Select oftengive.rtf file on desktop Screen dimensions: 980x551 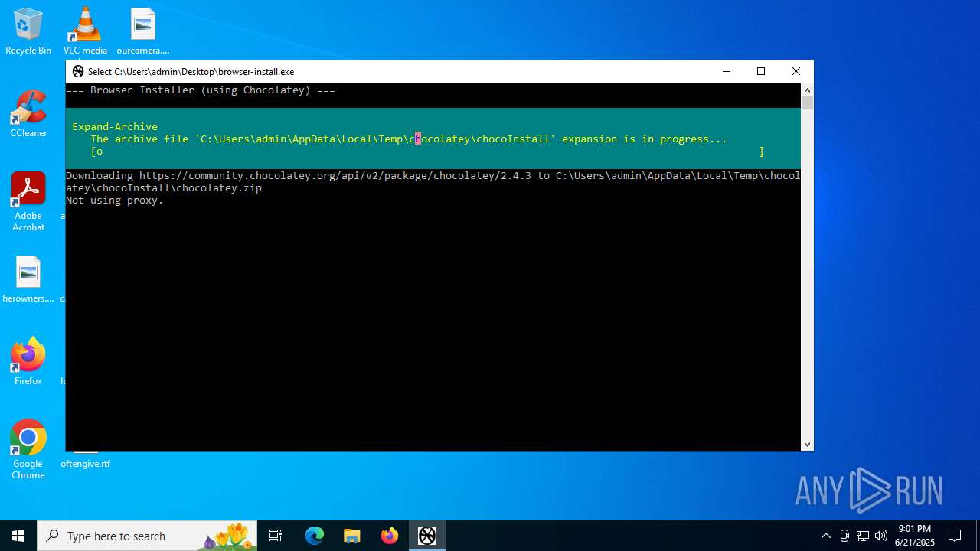click(85, 463)
